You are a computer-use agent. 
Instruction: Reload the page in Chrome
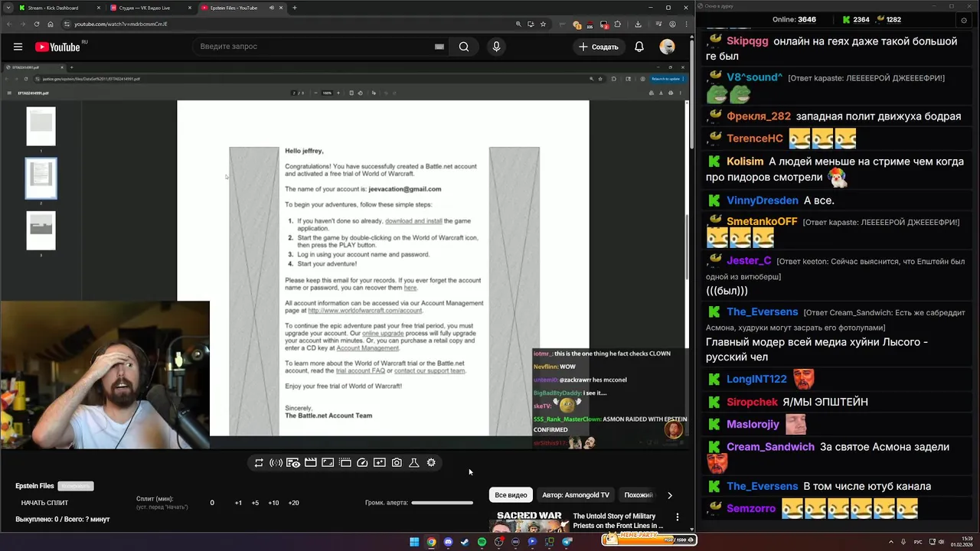(36, 24)
